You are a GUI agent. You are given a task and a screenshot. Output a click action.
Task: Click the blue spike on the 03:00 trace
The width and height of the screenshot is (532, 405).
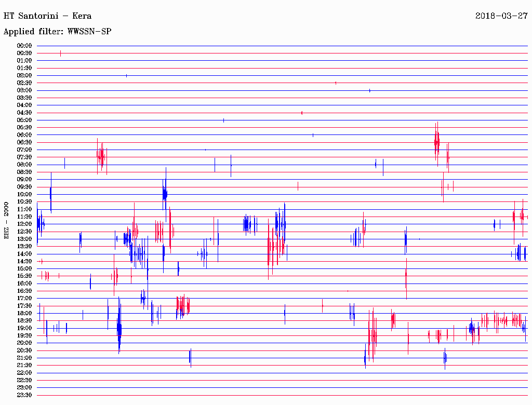pyautogui.click(x=369, y=90)
